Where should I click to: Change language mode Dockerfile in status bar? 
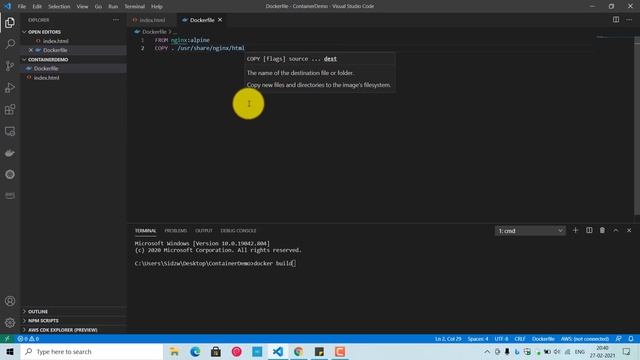coord(543,339)
